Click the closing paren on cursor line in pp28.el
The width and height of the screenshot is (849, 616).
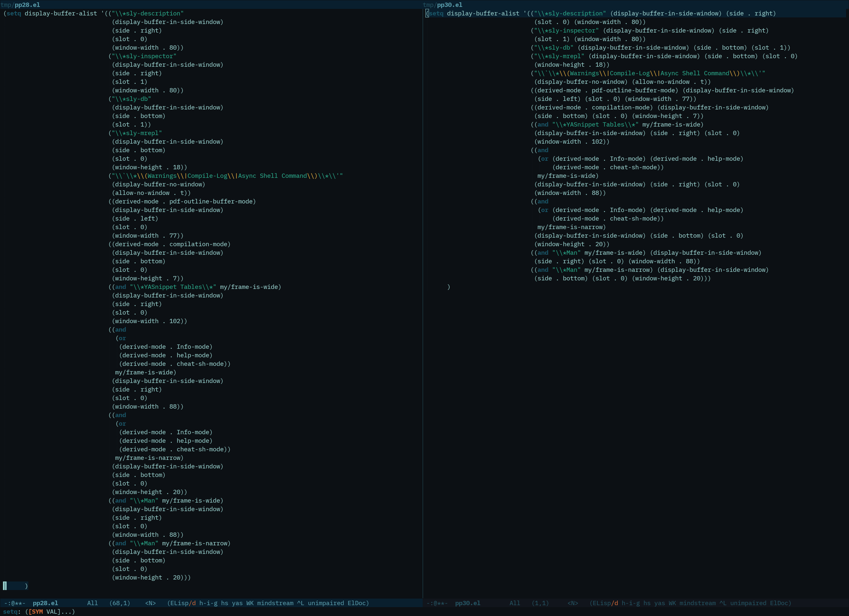[26, 586]
